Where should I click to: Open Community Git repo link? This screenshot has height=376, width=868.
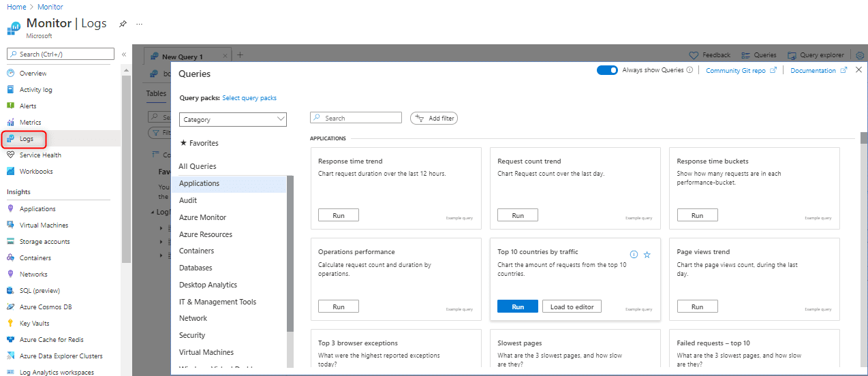pyautogui.click(x=741, y=70)
